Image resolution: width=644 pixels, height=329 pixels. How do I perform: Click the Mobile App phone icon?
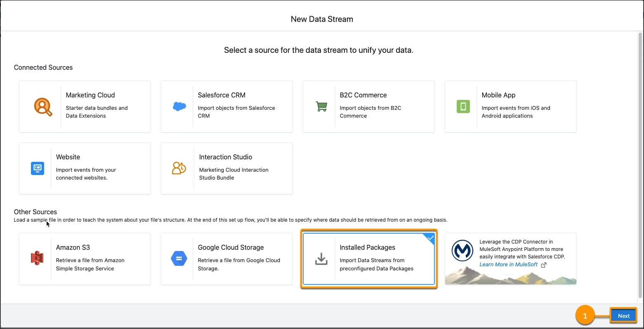pyautogui.click(x=463, y=106)
